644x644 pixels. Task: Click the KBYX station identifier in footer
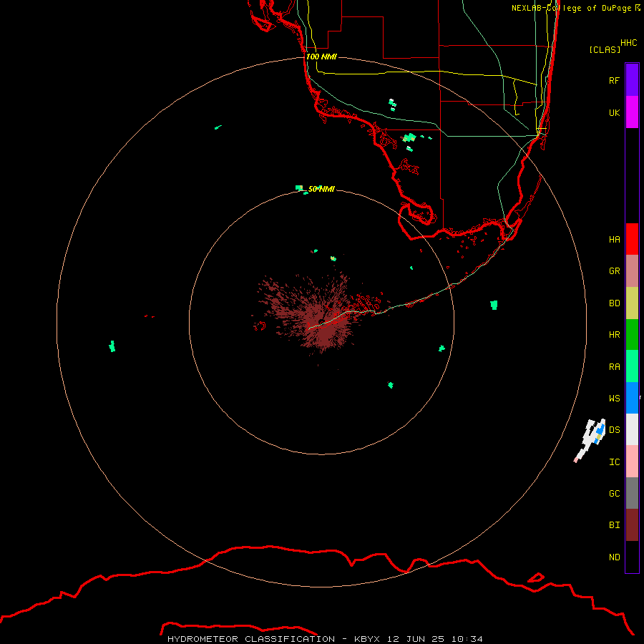[367, 639]
